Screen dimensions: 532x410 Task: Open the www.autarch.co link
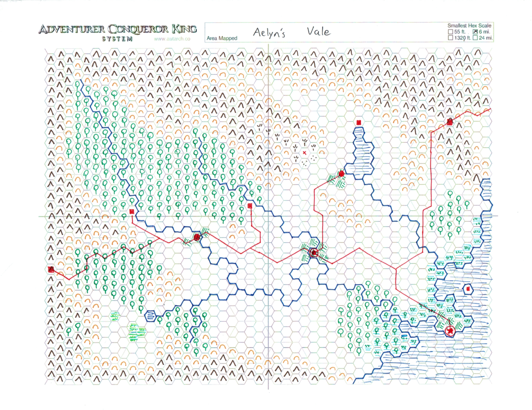172,38
